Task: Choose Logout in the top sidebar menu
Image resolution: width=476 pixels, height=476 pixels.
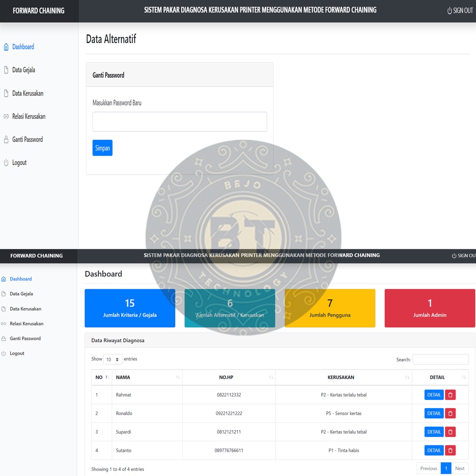Action: pos(20,163)
